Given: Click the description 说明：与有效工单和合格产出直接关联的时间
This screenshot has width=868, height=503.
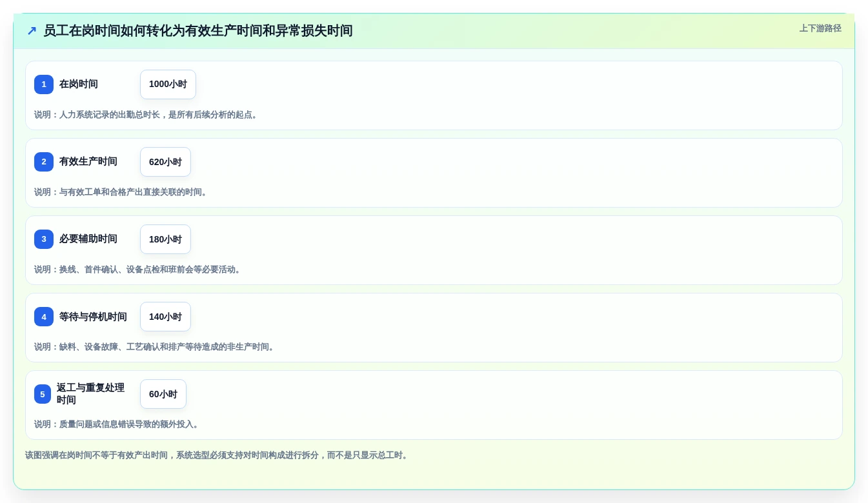Looking at the screenshot, I should (122, 192).
